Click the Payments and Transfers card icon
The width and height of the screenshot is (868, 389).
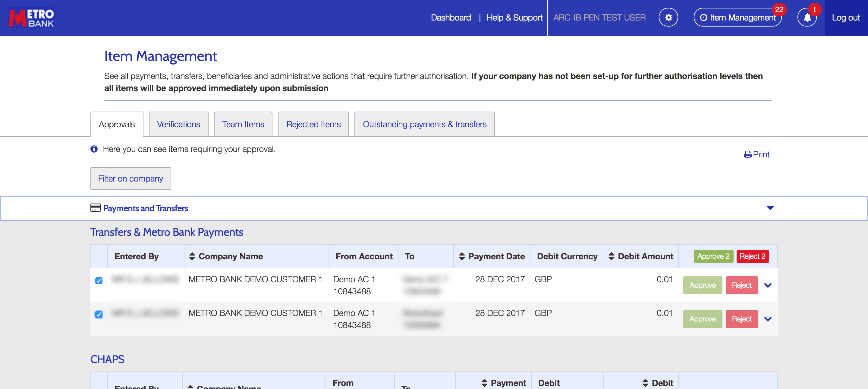click(95, 208)
